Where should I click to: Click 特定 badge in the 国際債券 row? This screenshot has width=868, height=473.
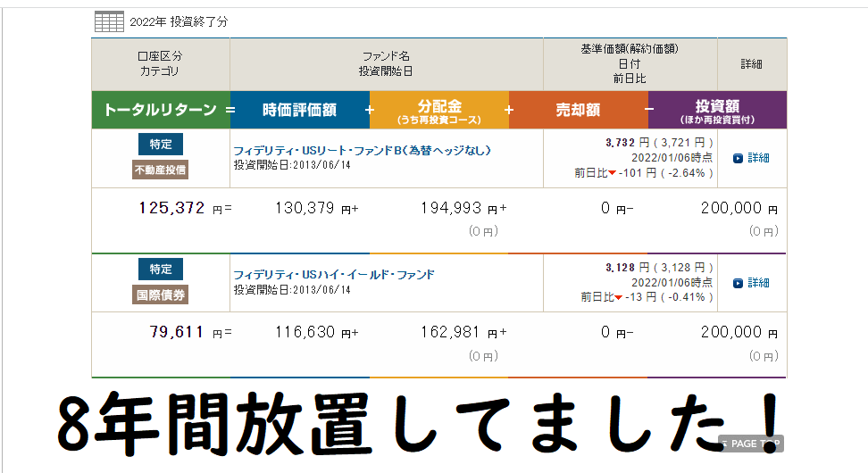click(x=161, y=270)
